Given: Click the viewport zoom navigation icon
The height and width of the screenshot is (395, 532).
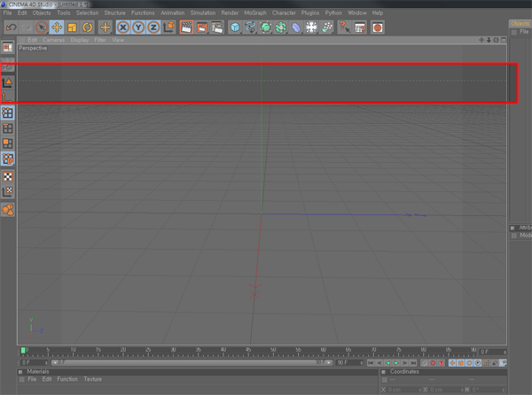Looking at the screenshot, I should 489,40.
